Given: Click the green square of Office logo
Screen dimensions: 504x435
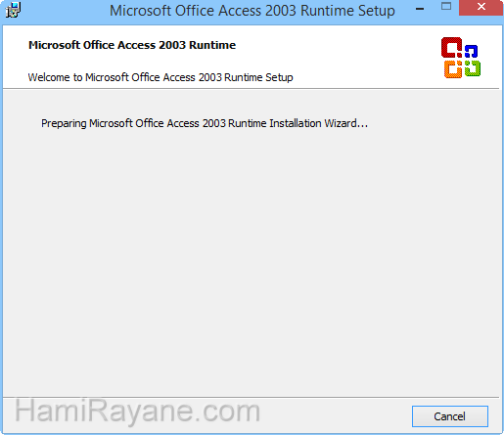Looking at the screenshot, I should point(473,68).
